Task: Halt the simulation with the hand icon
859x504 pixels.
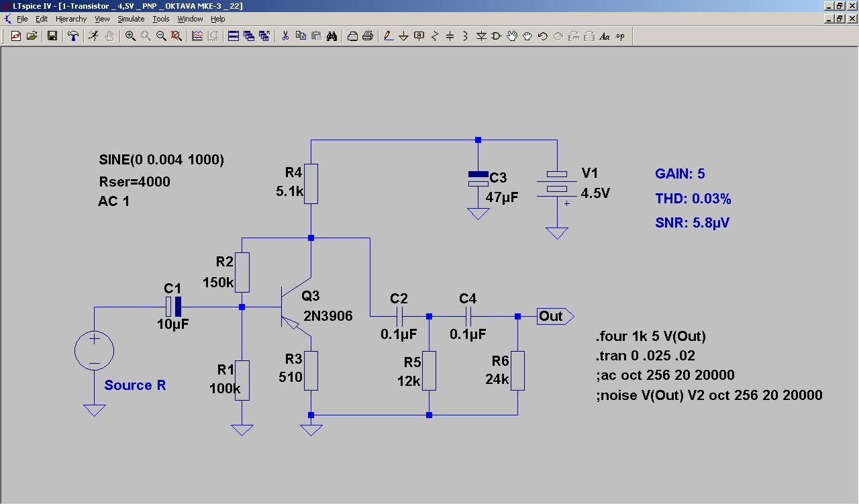Action: click(109, 36)
